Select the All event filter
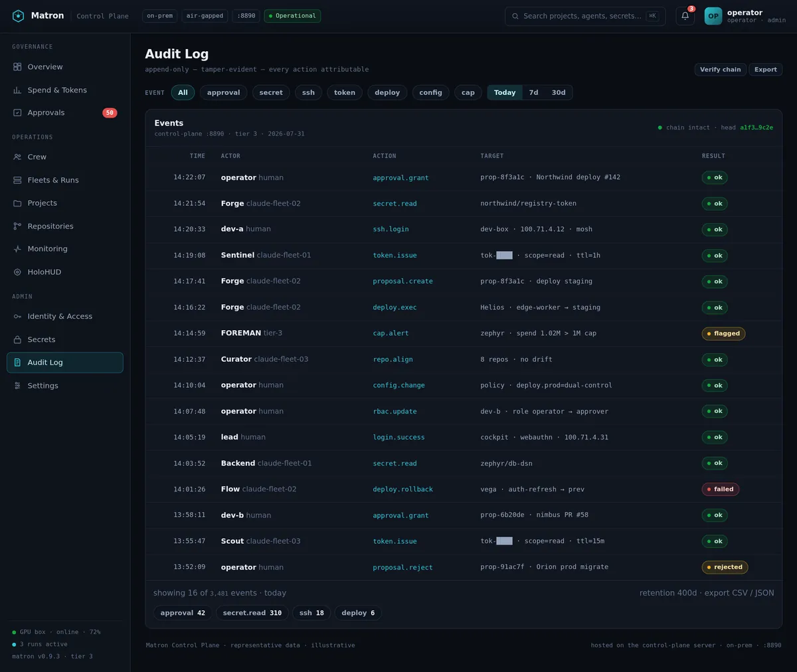 click(x=183, y=92)
